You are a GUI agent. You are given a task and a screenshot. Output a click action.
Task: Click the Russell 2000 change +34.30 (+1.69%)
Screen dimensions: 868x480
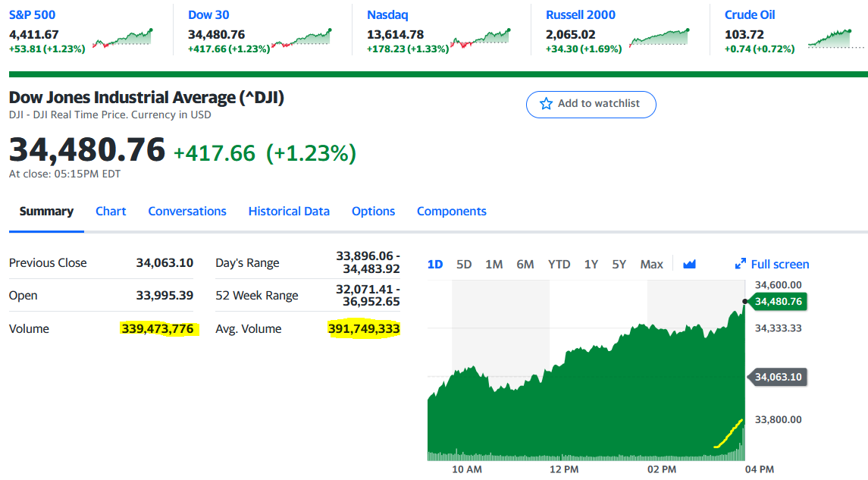click(x=584, y=49)
